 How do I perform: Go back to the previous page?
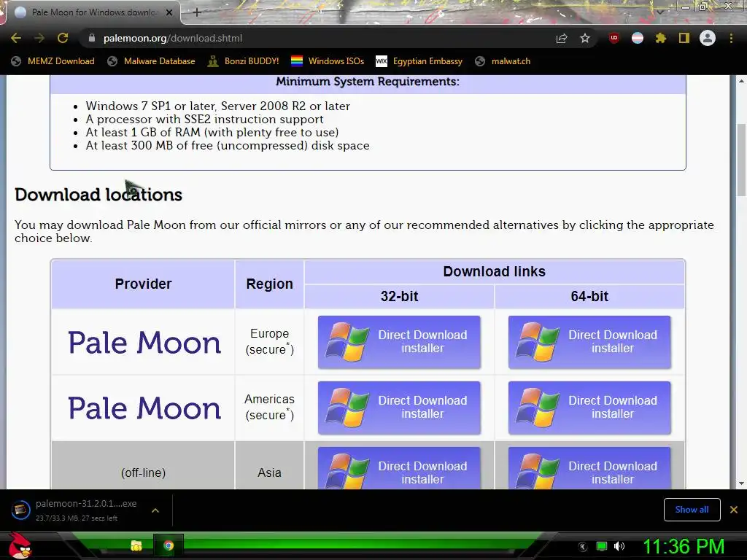(16, 38)
